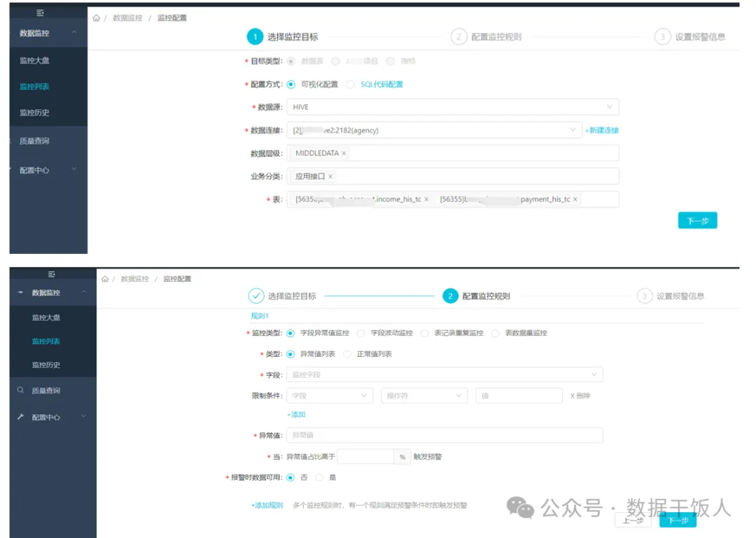Click home icon in upper panel breadcrumb

coord(96,18)
